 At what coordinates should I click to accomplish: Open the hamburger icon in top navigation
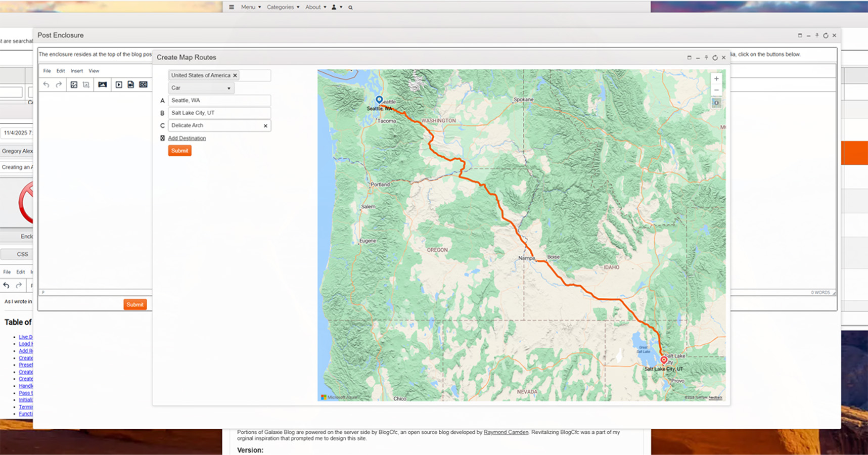pos(232,7)
